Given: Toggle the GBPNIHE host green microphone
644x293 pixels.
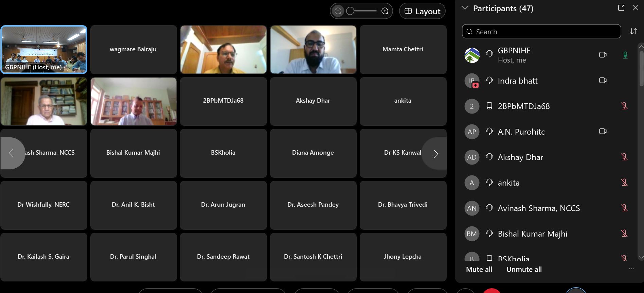Looking at the screenshot, I should click(625, 55).
